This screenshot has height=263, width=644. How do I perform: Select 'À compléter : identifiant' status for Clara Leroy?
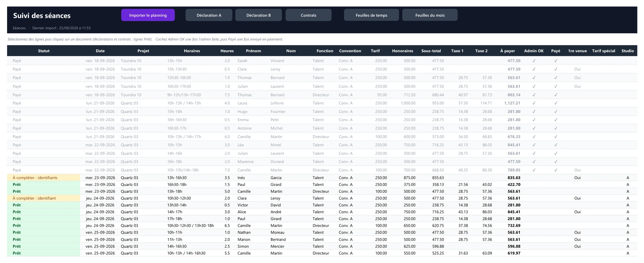44,198
